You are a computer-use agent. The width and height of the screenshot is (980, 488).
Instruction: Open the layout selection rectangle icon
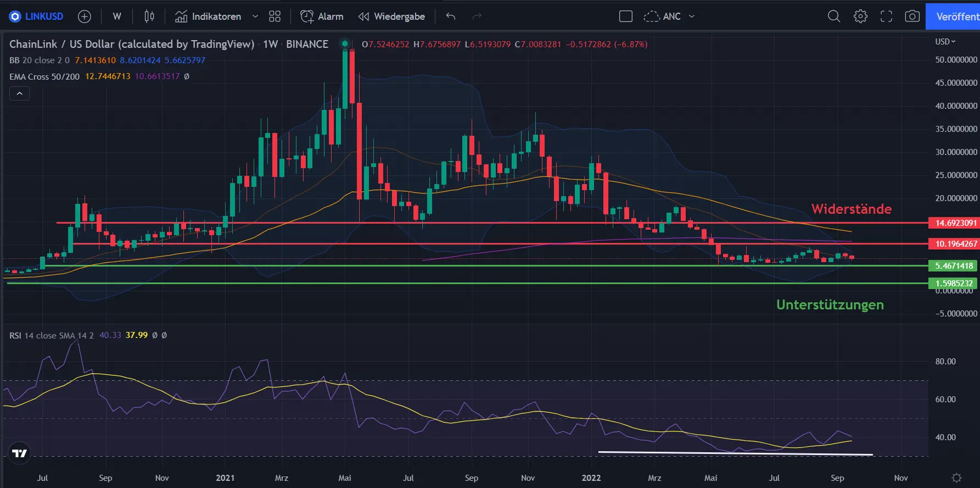[626, 16]
